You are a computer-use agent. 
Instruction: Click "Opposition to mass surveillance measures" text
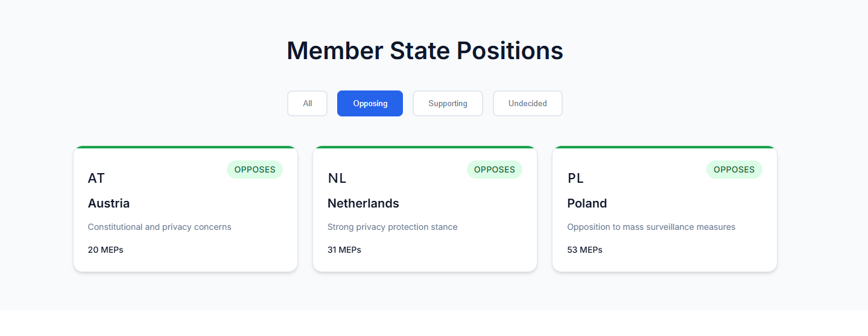coord(651,227)
